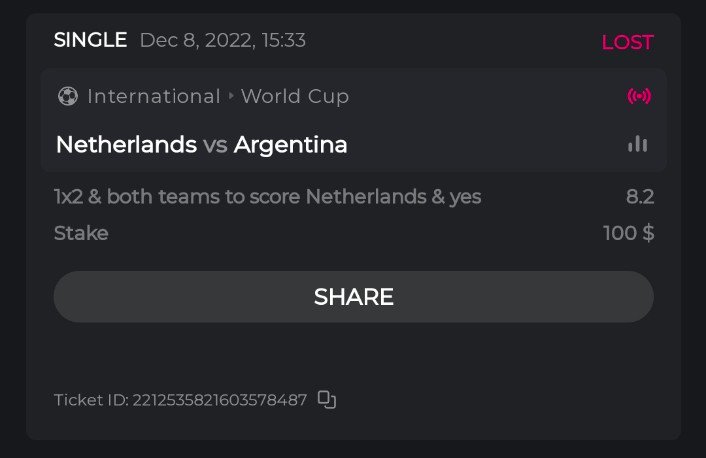Click the Stake label
Screen dimensions: 706x458
click(81, 234)
